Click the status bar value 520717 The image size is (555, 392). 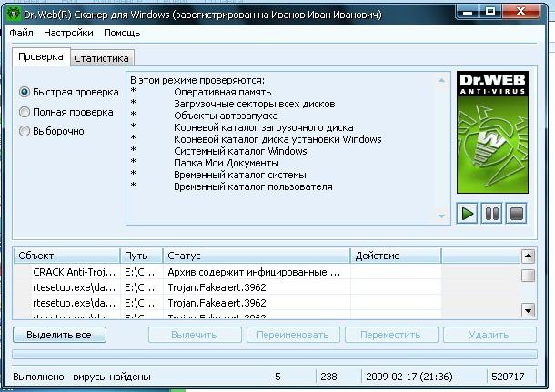(508, 377)
